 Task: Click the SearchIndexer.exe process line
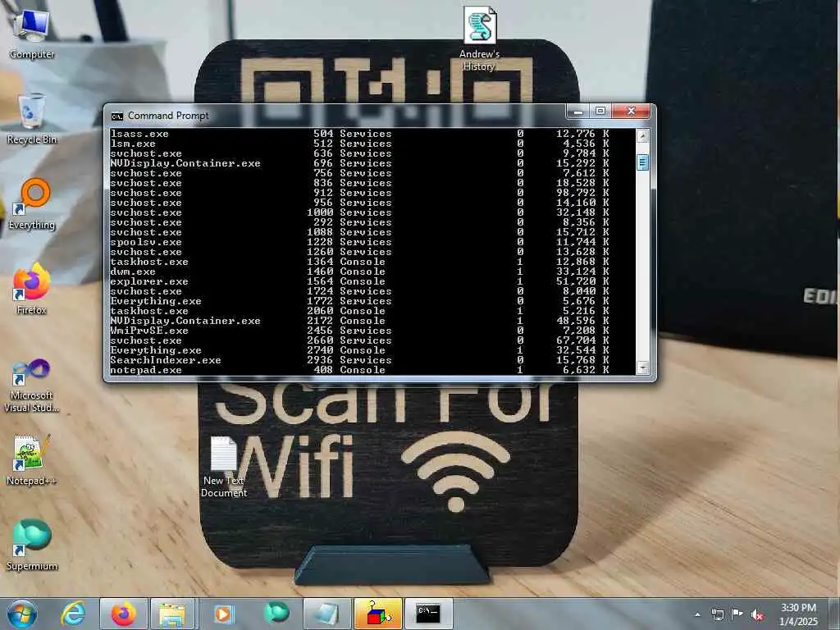tap(359, 360)
